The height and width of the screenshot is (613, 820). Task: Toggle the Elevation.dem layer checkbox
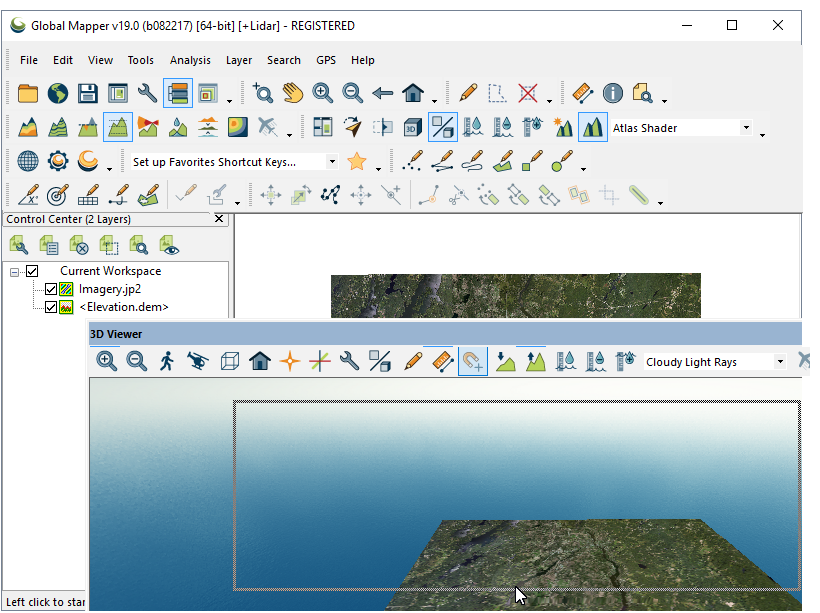(x=51, y=307)
